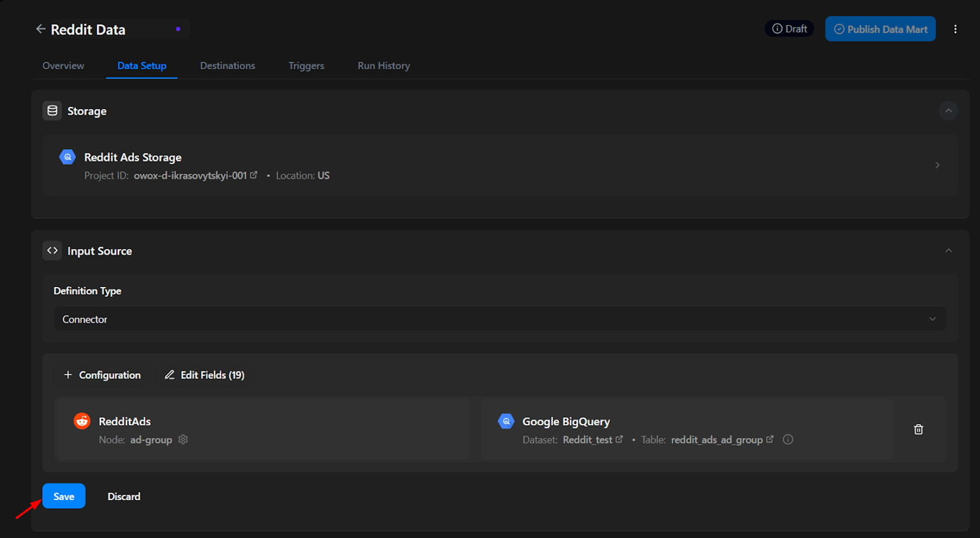Save the data setup changes
This screenshot has width=980, height=538.
pos(64,496)
